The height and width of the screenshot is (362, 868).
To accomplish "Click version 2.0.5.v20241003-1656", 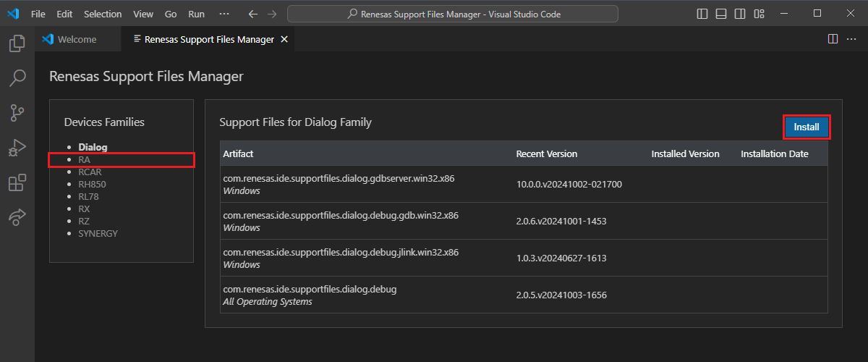I will 561,295.
